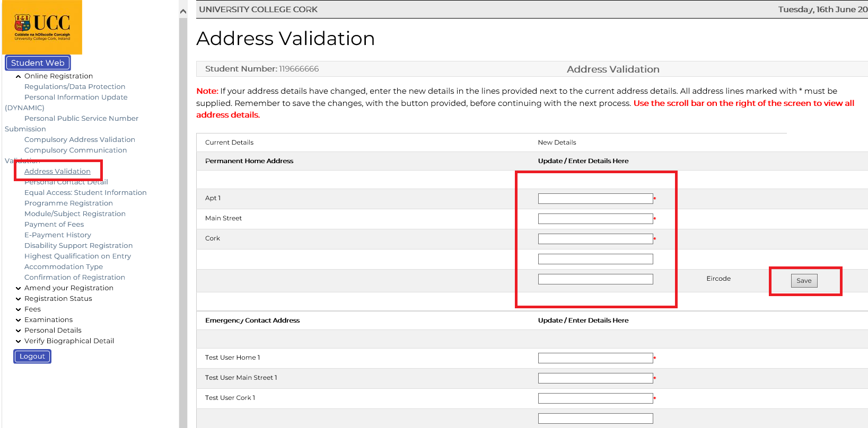Expand the Registration Status section
The height and width of the screenshot is (428, 868).
pos(18,299)
